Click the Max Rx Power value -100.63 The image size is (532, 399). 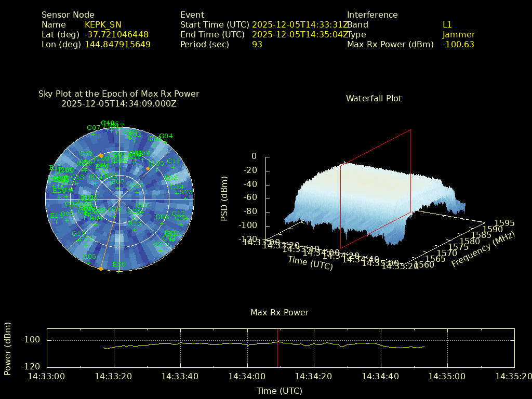(x=458, y=44)
